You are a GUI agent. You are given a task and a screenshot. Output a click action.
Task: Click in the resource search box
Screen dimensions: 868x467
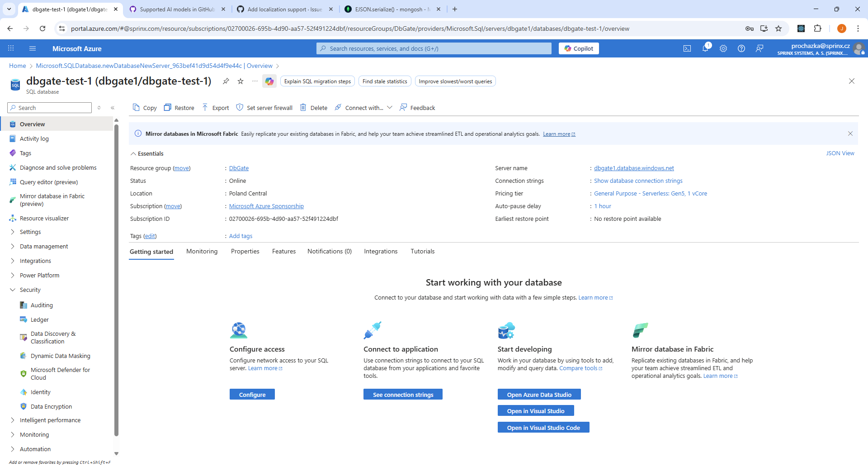(x=433, y=48)
